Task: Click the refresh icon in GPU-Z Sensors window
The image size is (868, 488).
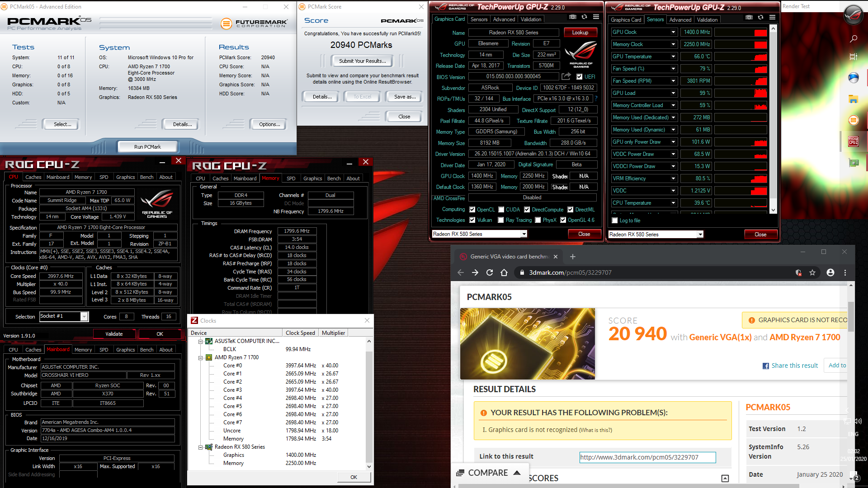Action: 761,18
